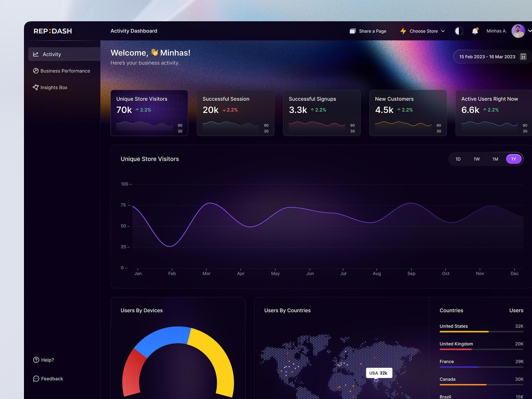Click the Dec label on chart axis
Screen dimensions: 532x399
click(x=514, y=273)
